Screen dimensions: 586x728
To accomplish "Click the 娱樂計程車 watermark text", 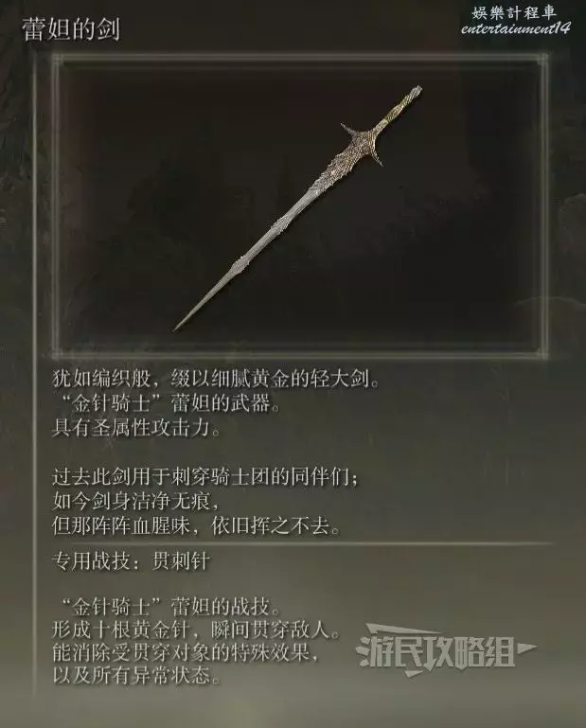I will [x=514, y=11].
